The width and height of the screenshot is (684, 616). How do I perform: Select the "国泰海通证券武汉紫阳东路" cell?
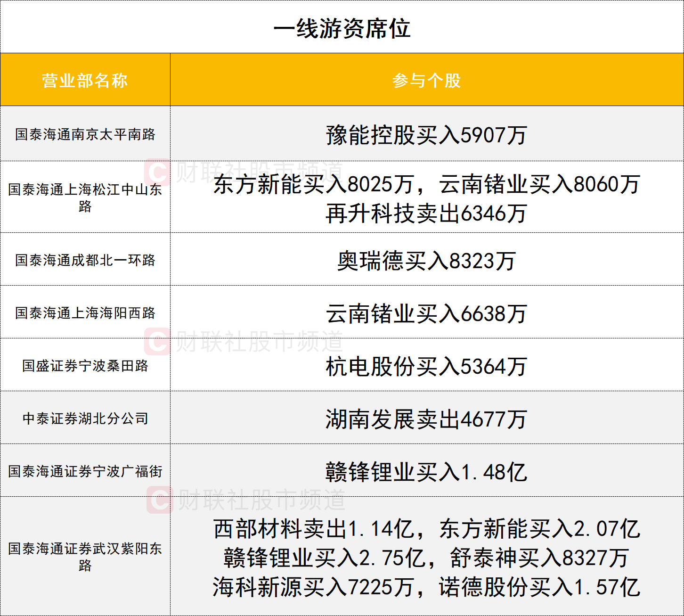click(85, 556)
